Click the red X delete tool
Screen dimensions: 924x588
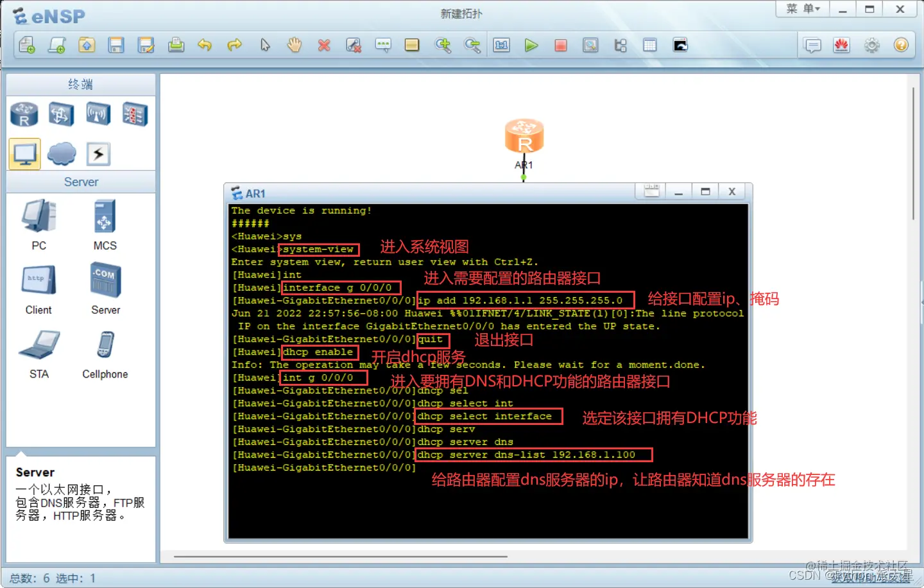pos(324,45)
